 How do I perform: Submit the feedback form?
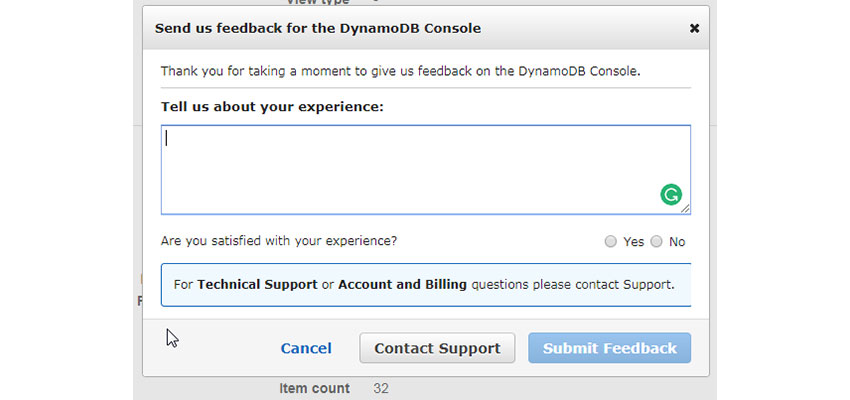pos(609,348)
